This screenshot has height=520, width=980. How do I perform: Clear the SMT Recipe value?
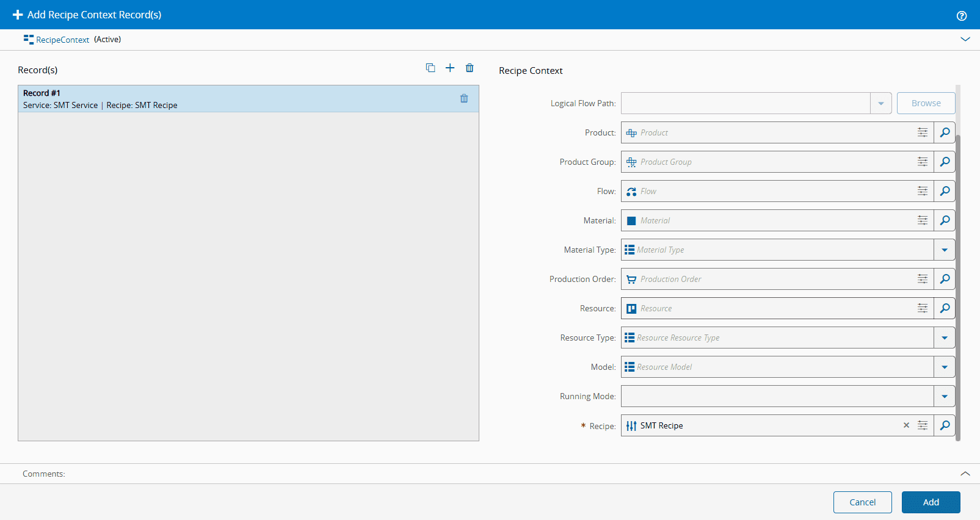(x=906, y=425)
